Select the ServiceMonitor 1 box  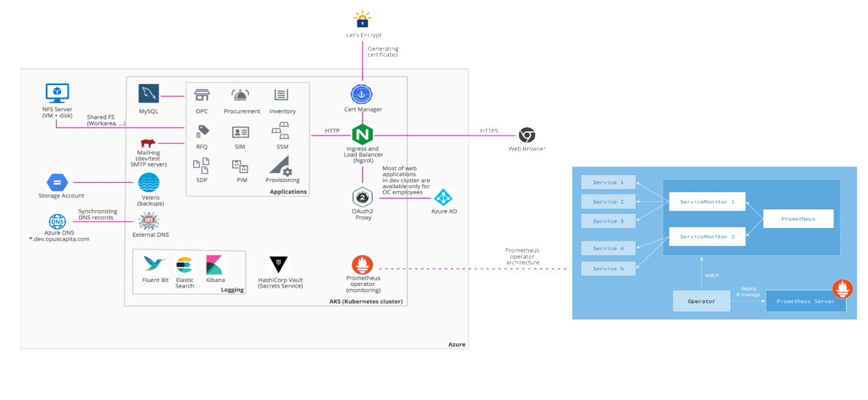coord(707,201)
